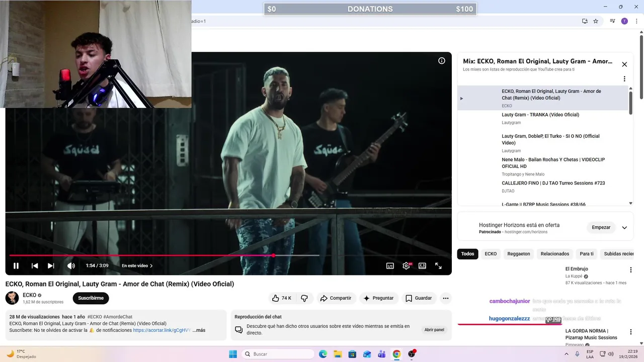
Task: Open 'LA GORDA NORMA | Pizarrap Music Sessions'
Action: point(591,334)
